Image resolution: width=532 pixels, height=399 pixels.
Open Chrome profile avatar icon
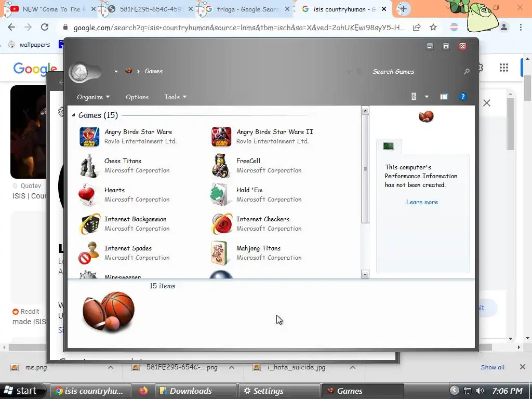(504, 27)
